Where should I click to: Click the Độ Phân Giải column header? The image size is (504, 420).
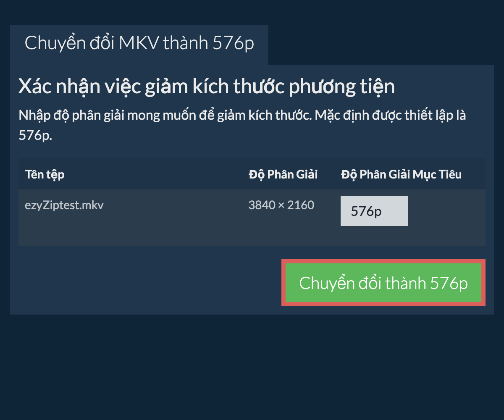click(x=283, y=174)
